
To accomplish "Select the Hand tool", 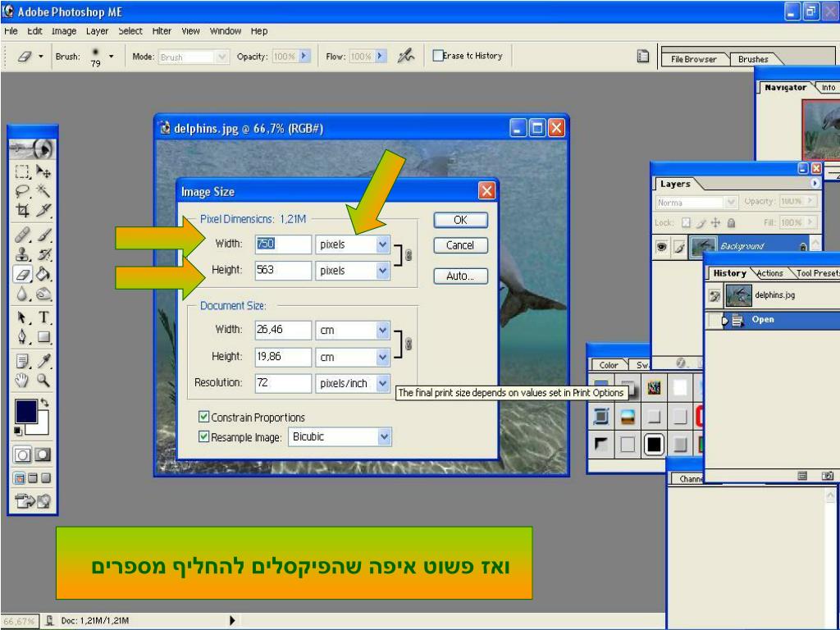I will coord(22,381).
